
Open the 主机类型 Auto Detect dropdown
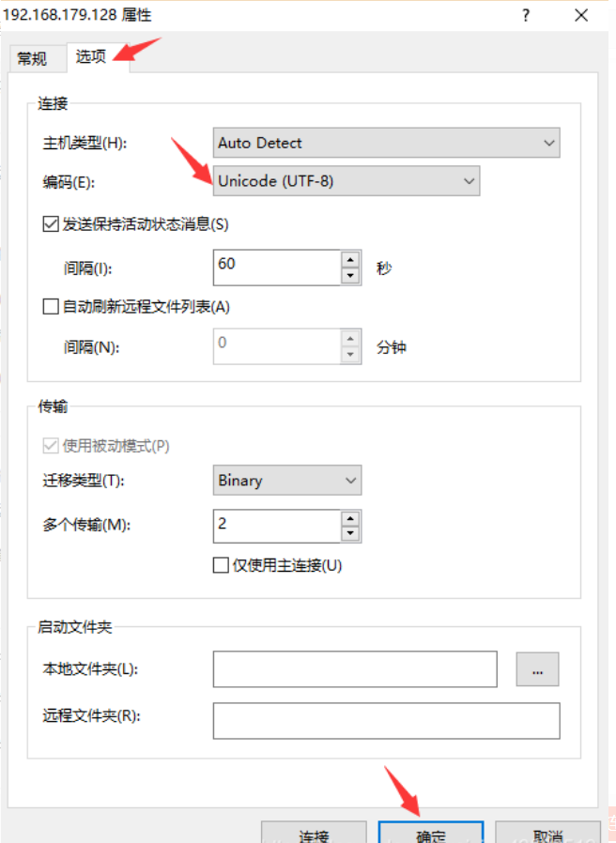pyautogui.click(x=386, y=143)
